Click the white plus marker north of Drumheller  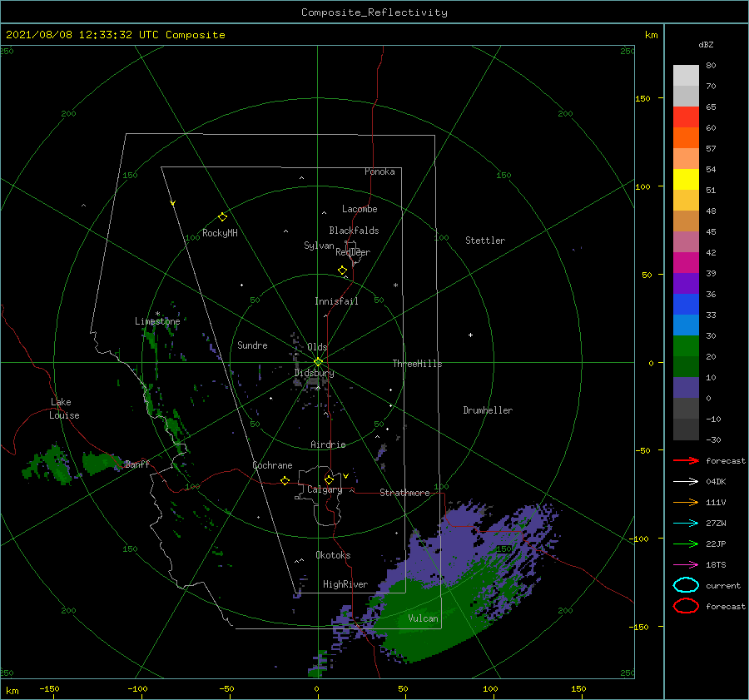point(470,335)
